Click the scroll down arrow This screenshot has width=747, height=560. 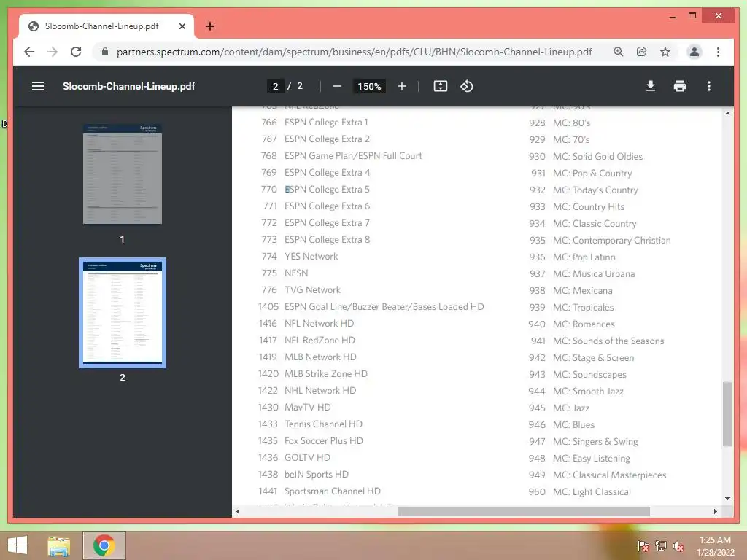[727, 499]
